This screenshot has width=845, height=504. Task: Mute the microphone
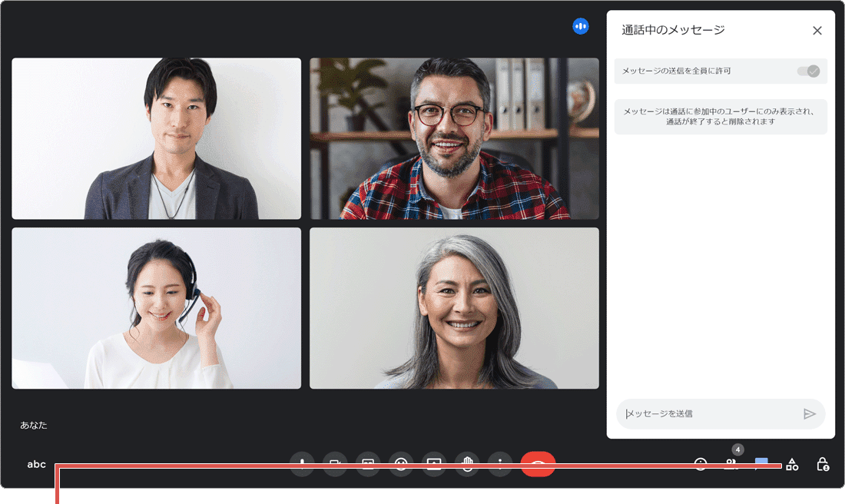click(x=302, y=464)
